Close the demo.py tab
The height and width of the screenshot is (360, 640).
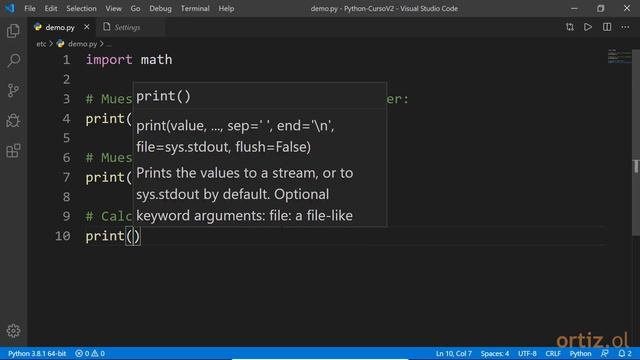coord(87,27)
